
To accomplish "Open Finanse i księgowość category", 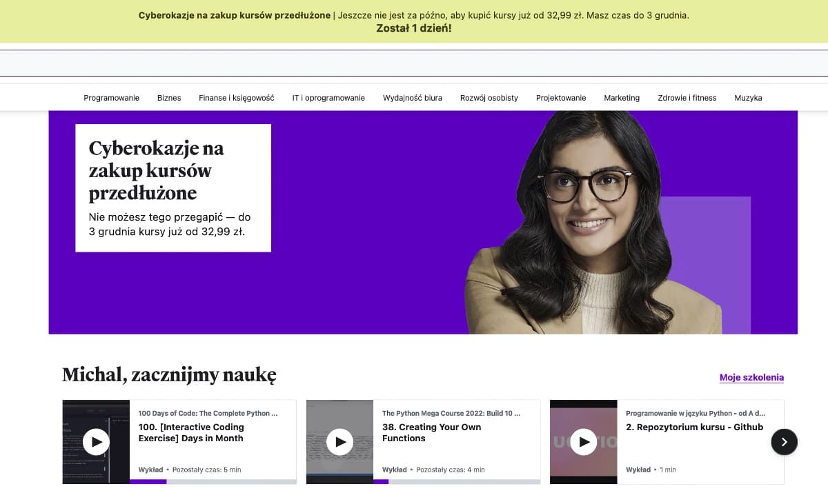I will [237, 98].
